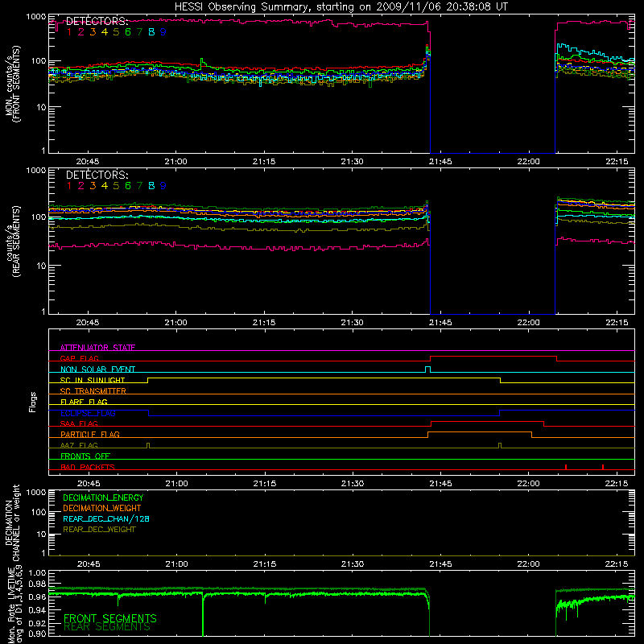
Task: Click the DECIMATION_WEIGHT legend entry
Action: click(x=102, y=508)
